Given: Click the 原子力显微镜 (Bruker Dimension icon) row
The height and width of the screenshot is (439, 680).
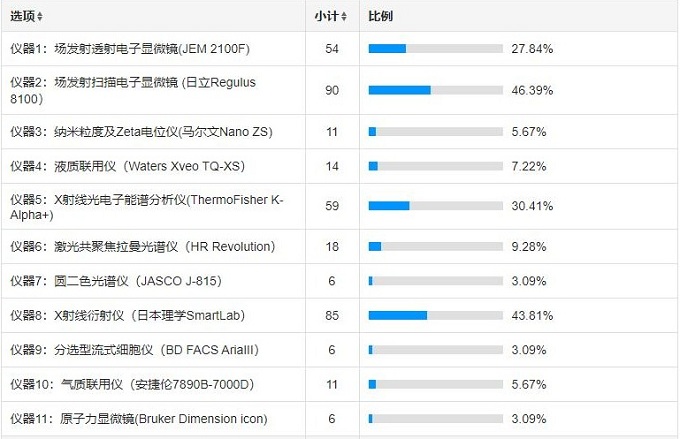Looking at the screenshot, I should pyautogui.click(x=137, y=419).
